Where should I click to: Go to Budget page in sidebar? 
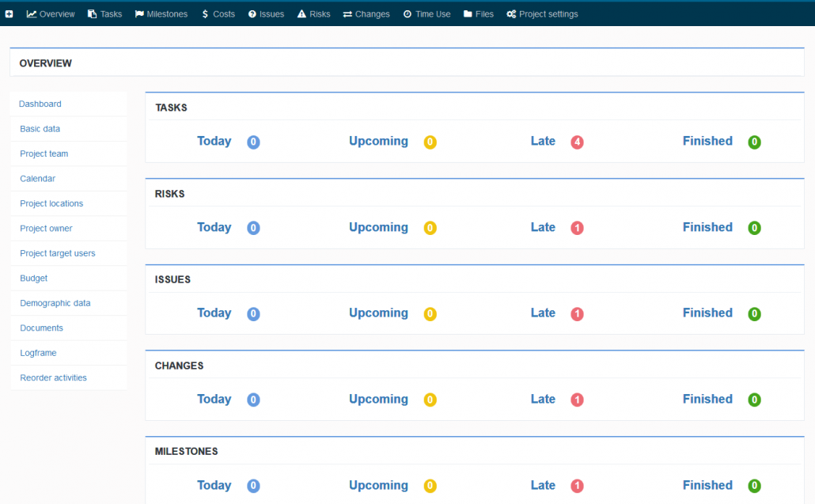[34, 279]
